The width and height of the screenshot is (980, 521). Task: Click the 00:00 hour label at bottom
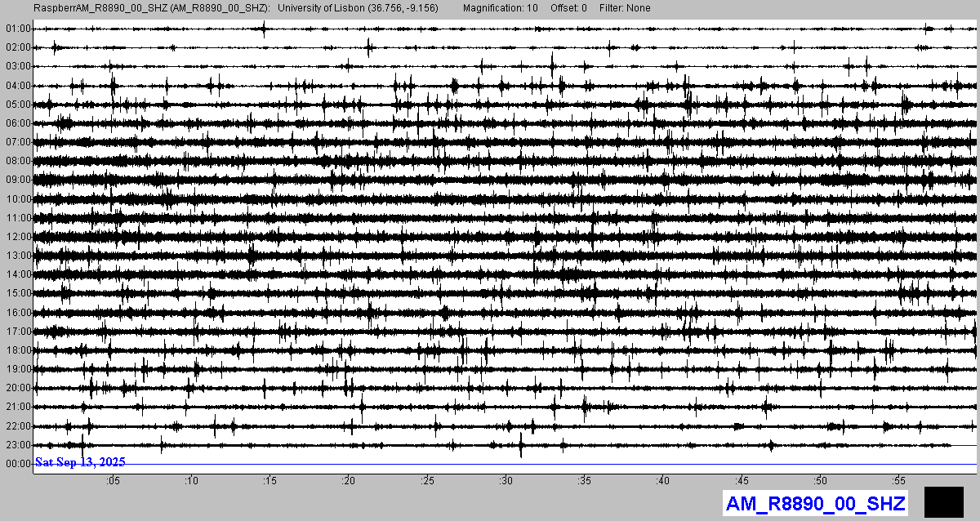[x=17, y=464]
